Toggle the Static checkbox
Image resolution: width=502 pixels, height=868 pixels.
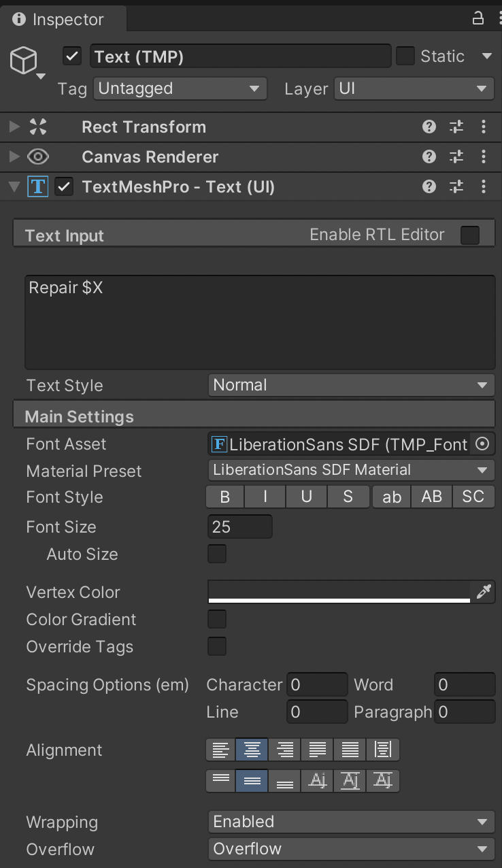click(405, 56)
